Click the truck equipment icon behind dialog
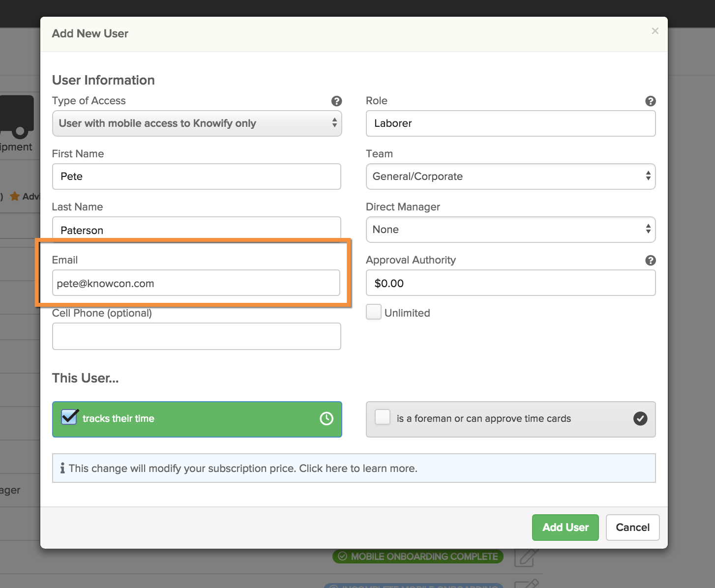This screenshot has width=715, height=588. pos(17,116)
